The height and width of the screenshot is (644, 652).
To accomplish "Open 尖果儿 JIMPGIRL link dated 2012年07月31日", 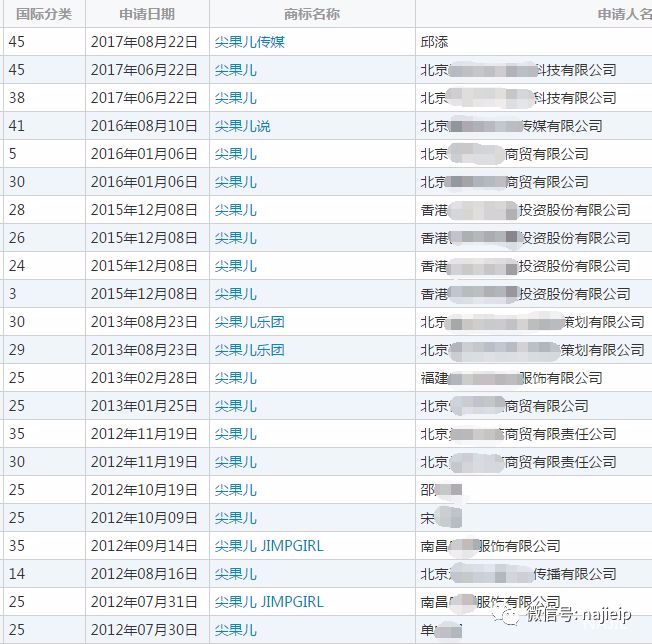I will tap(269, 602).
